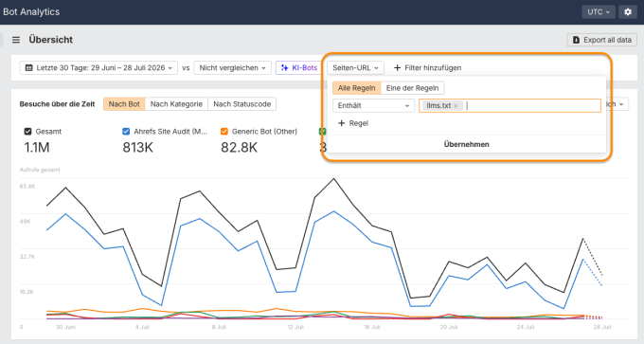Click the 813K value
This screenshot has width=644, height=344.
pyautogui.click(x=137, y=147)
